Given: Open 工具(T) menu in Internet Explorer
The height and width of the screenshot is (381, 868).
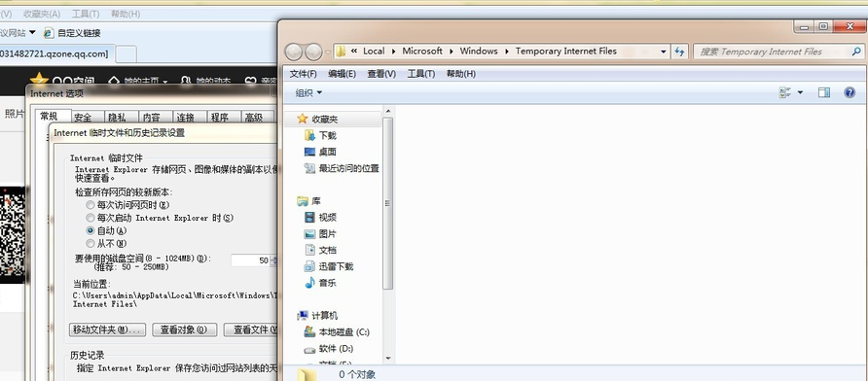Looking at the screenshot, I should [86, 14].
